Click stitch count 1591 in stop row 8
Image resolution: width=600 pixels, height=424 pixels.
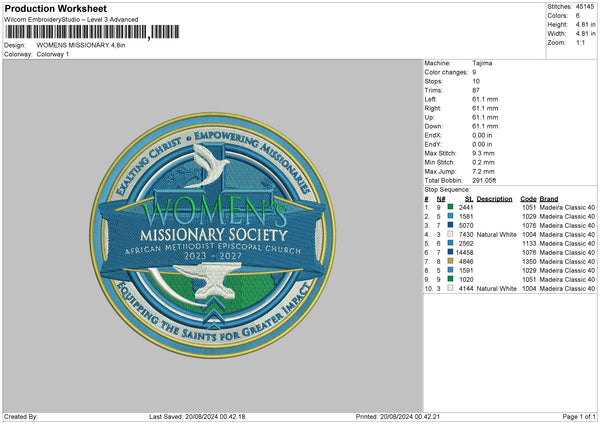pyautogui.click(x=466, y=270)
